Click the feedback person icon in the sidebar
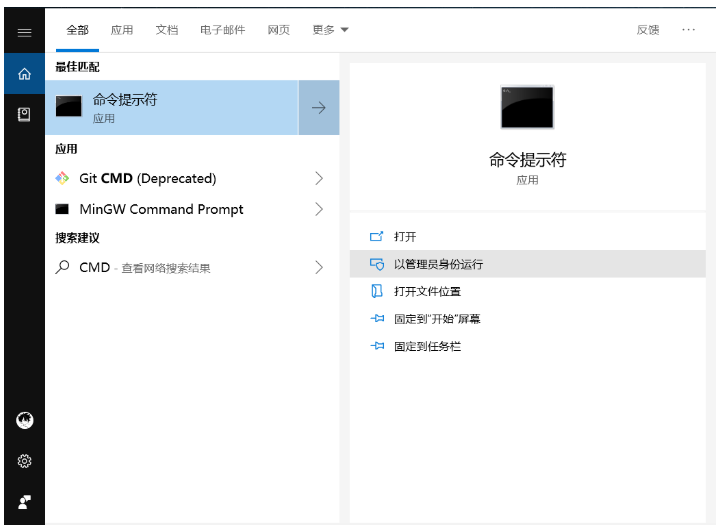Viewport: 723px width, 525px height. [24, 501]
